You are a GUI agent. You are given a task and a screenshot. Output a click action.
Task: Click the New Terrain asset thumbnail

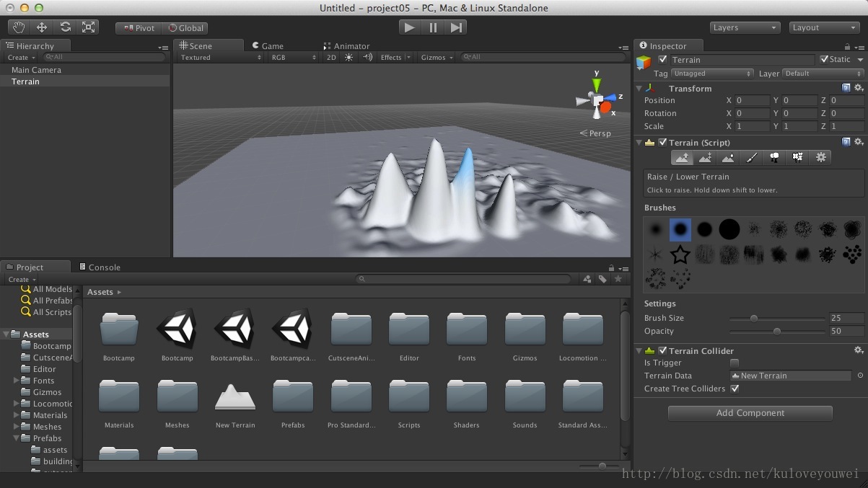click(x=235, y=397)
